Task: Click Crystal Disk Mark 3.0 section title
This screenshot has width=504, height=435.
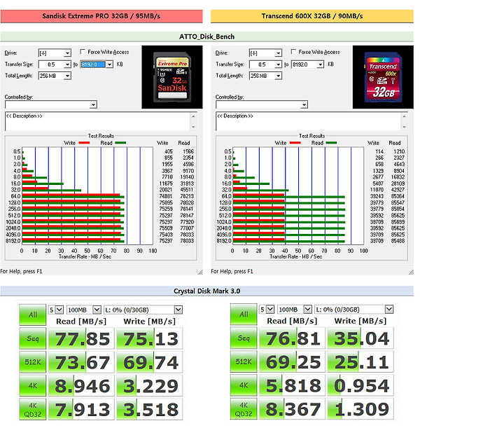Action: coord(206,291)
